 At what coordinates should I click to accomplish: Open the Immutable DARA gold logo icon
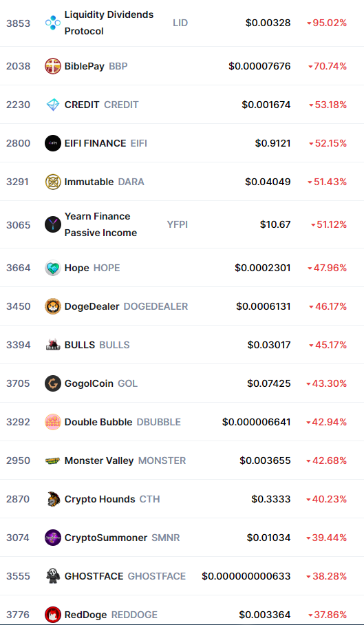pyautogui.click(x=53, y=182)
